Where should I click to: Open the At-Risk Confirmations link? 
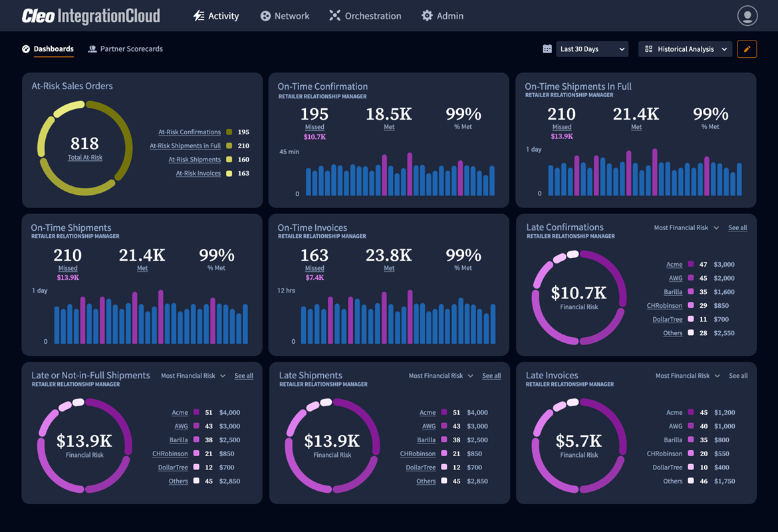190,132
